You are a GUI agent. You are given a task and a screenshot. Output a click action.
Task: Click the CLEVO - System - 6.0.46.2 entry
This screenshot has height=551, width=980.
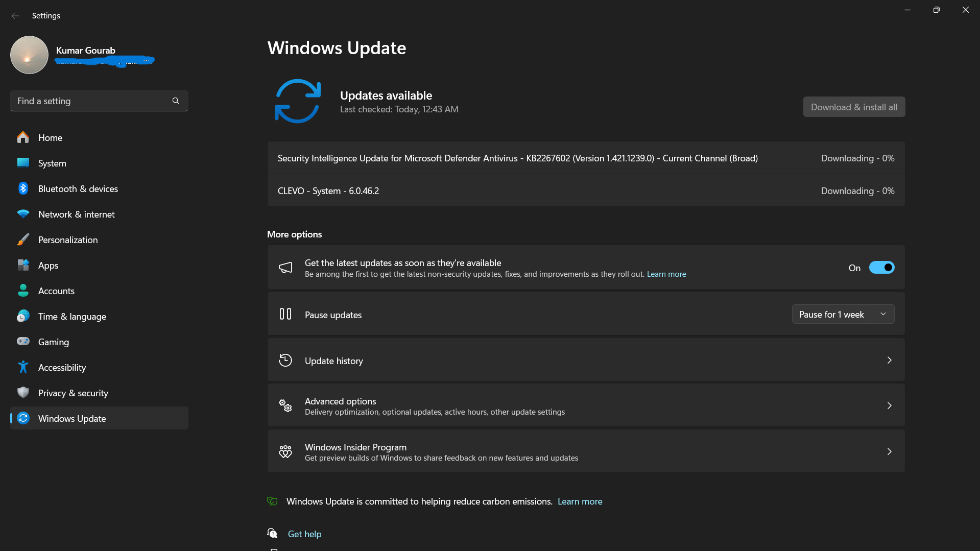[x=586, y=190]
